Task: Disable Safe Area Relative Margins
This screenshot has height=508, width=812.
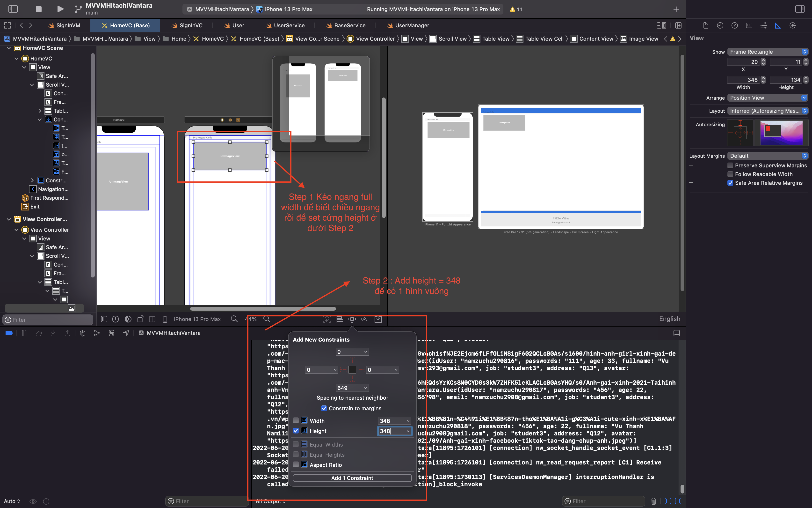Action: (730, 183)
